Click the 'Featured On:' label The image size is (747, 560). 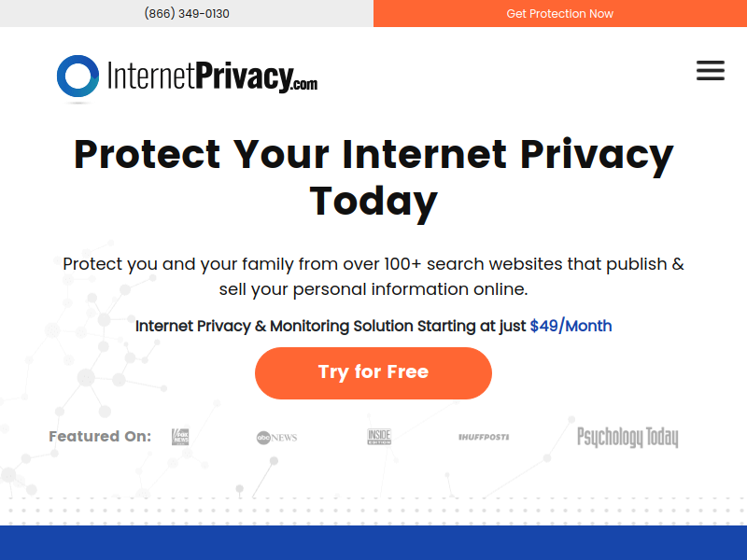click(100, 436)
